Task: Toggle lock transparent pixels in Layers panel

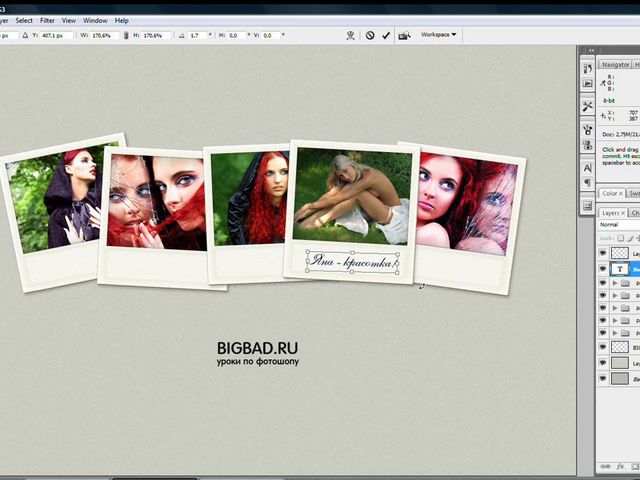Action: (x=620, y=238)
